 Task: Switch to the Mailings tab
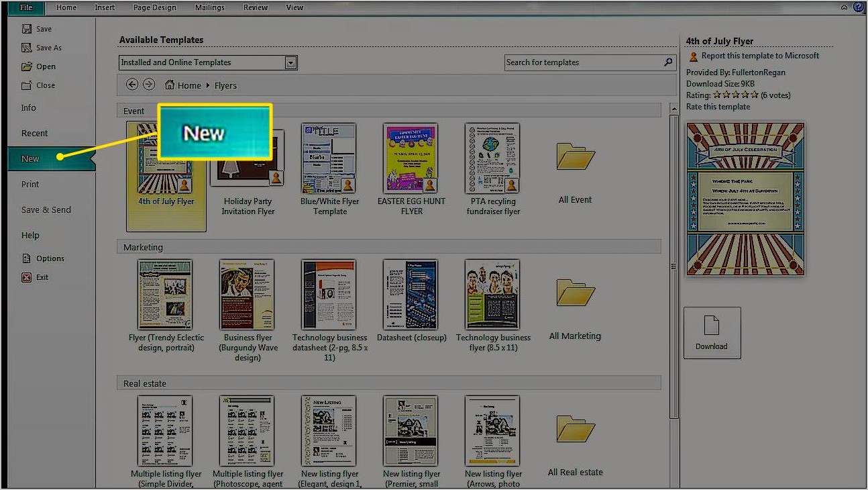(211, 7)
